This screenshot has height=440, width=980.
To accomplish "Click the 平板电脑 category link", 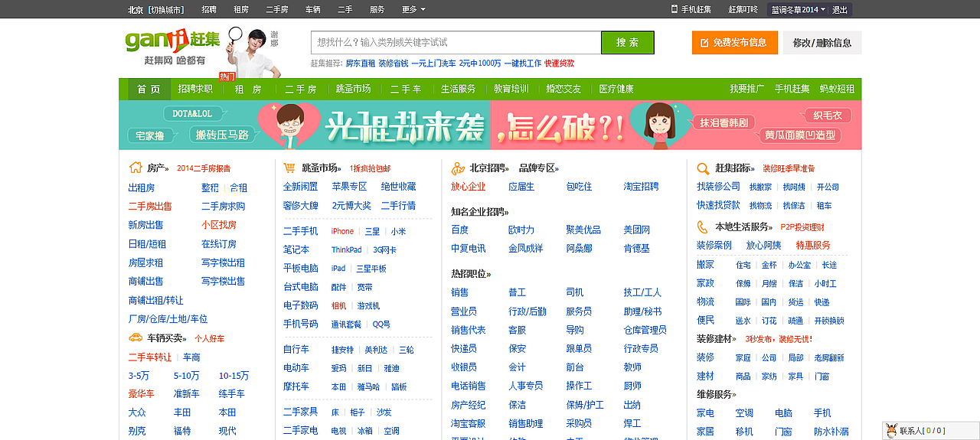I will (301, 268).
